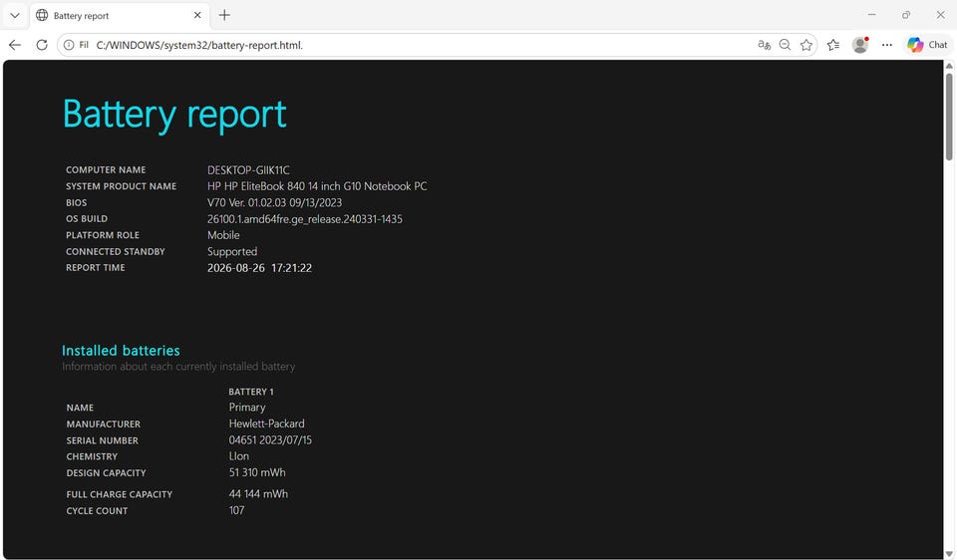Click full charge capacity 44 144 mWh

click(258, 493)
